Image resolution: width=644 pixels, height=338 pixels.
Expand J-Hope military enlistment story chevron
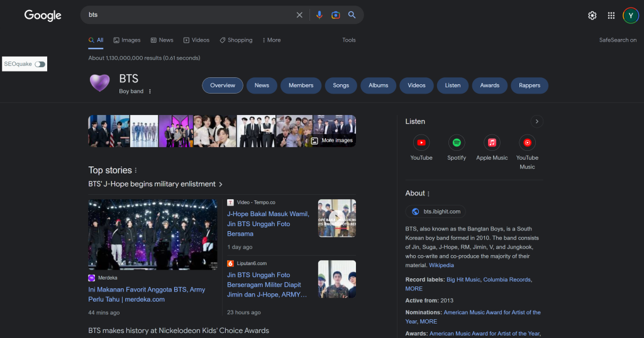coord(221,185)
